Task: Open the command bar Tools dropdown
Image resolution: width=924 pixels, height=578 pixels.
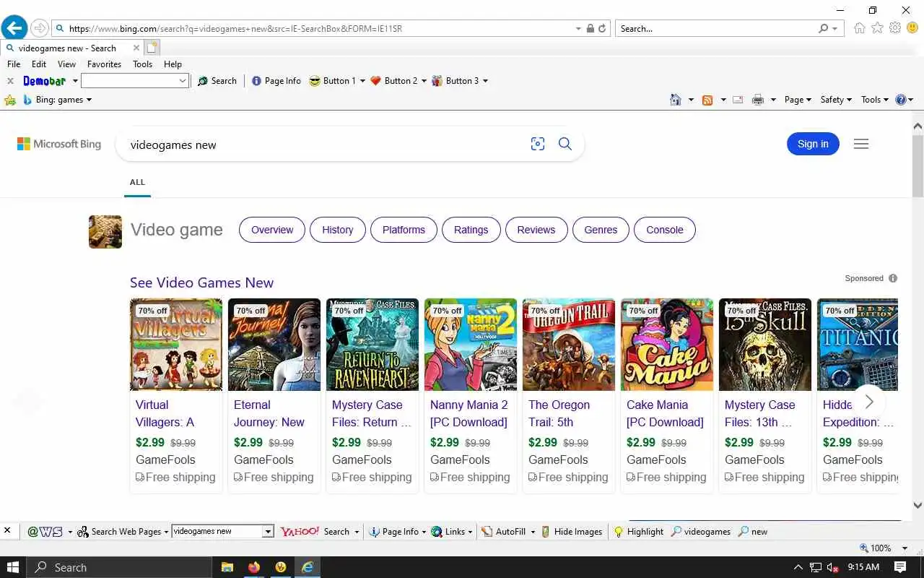Action: 875,100
